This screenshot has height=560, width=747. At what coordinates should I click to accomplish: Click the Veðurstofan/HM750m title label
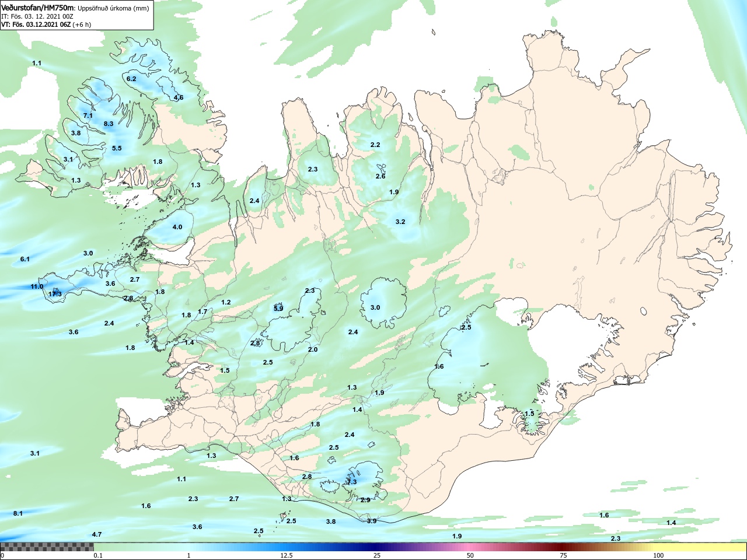pyautogui.click(x=38, y=8)
